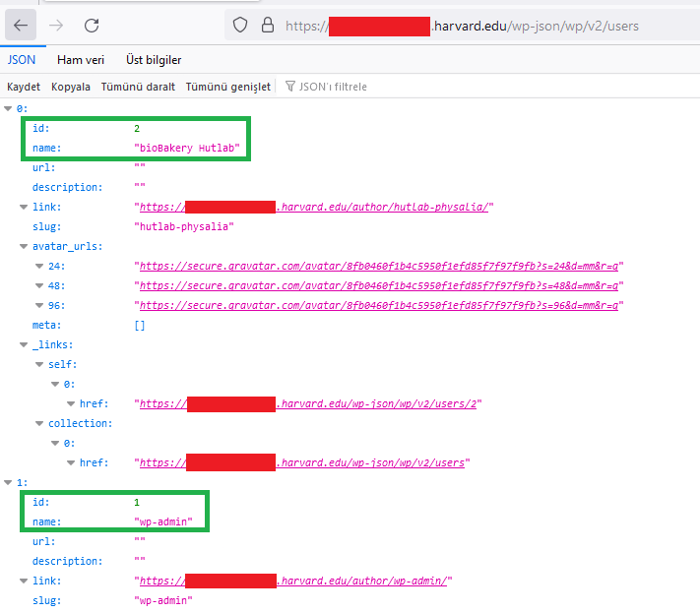Click Tümünü daralt to collapse all
Screen dimensions: 700x613
point(138,87)
